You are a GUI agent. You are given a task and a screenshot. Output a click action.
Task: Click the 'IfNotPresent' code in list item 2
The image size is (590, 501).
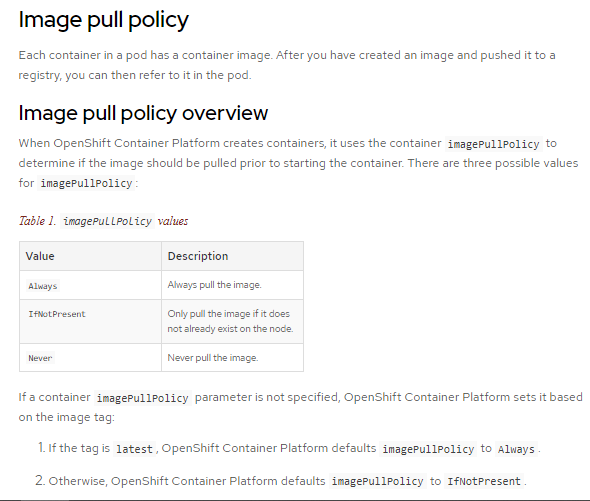pos(484,481)
